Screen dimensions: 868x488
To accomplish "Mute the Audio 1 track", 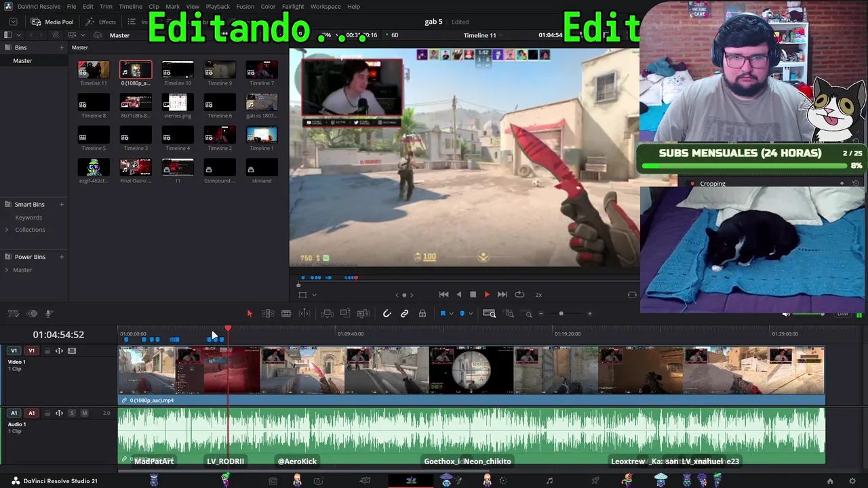I will pos(84,413).
